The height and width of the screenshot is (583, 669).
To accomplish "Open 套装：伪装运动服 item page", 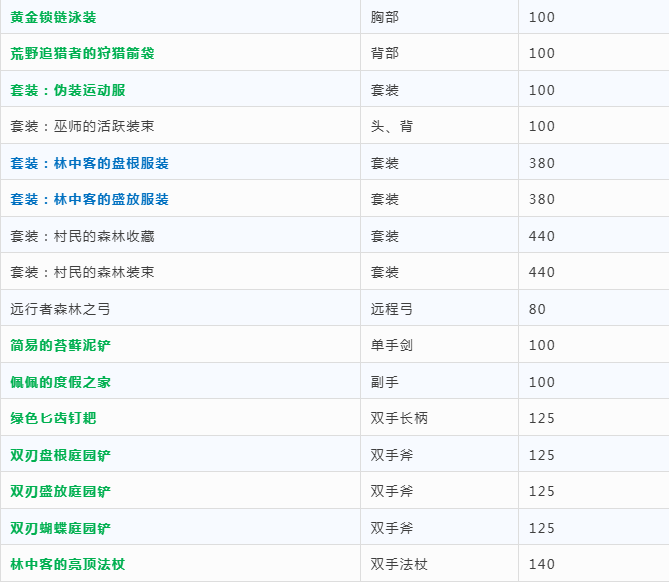I will (x=68, y=90).
